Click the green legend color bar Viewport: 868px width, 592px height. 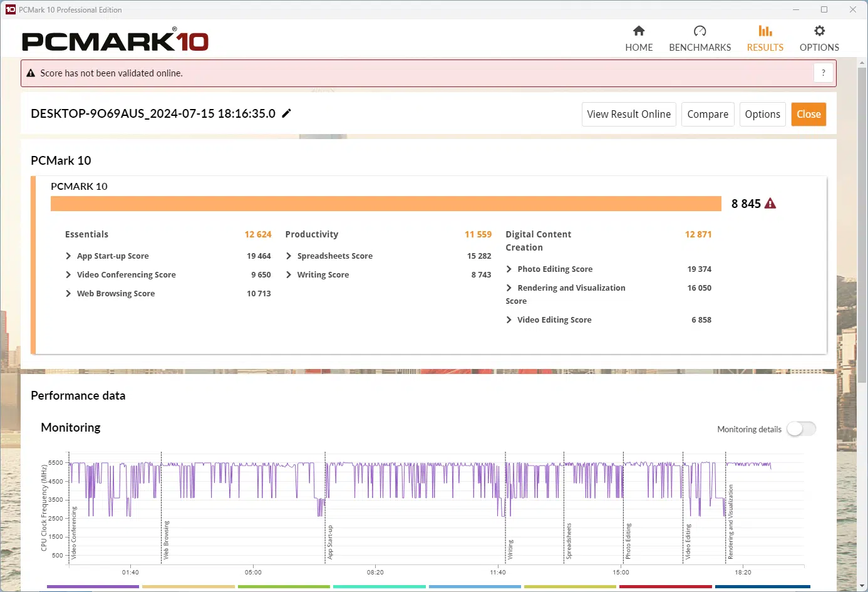(x=284, y=587)
